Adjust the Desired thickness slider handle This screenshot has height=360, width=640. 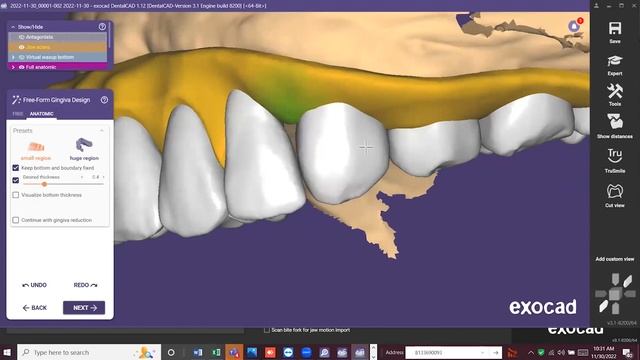click(44, 184)
